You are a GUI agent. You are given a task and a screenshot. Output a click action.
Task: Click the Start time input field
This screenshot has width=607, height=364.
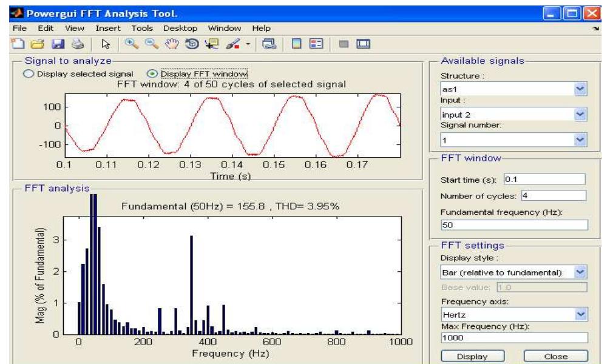click(544, 179)
